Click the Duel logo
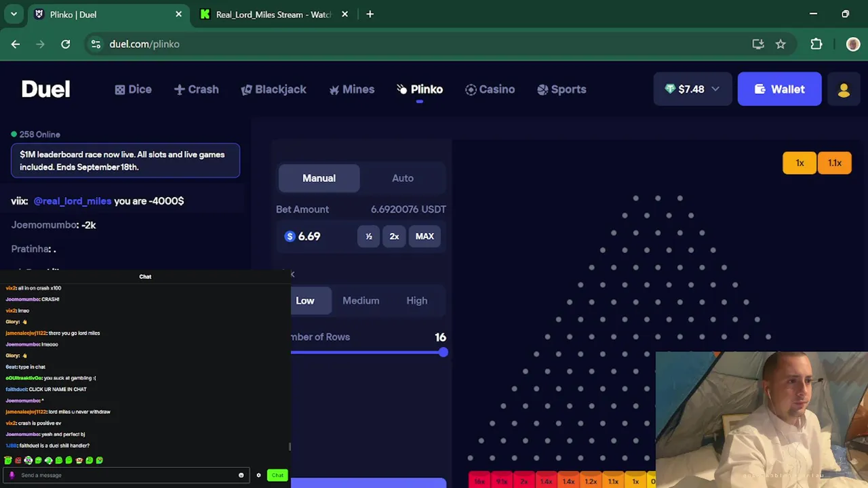 coord(45,89)
